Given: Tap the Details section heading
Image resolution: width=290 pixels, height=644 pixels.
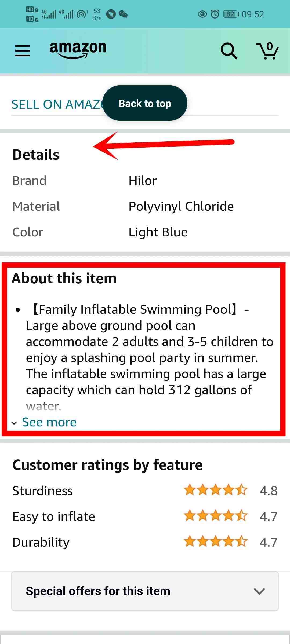Looking at the screenshot, I should (36, 155).
